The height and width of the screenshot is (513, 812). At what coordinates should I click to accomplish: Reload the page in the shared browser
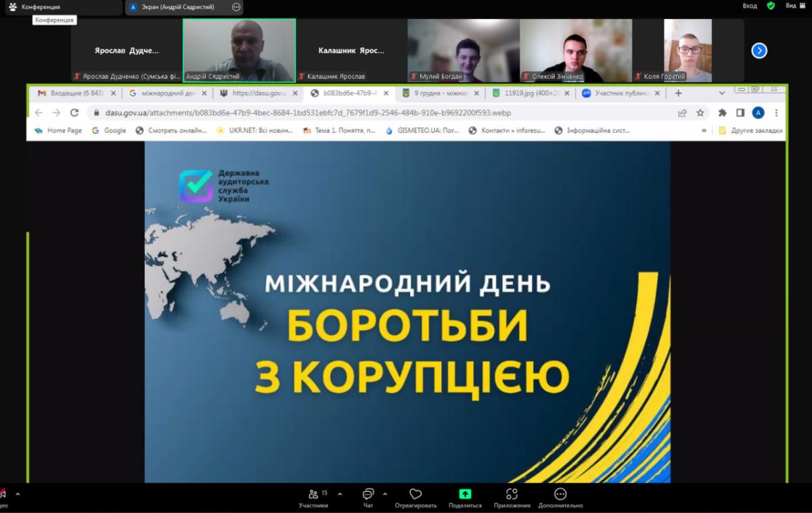click(x=74, y=113)
